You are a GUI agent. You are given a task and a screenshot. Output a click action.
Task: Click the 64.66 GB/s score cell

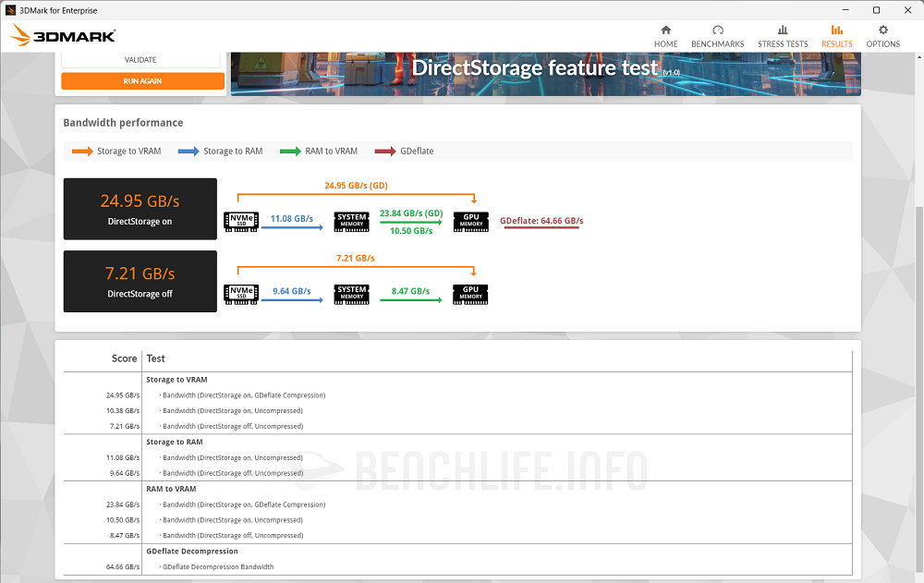coord(123,567)
